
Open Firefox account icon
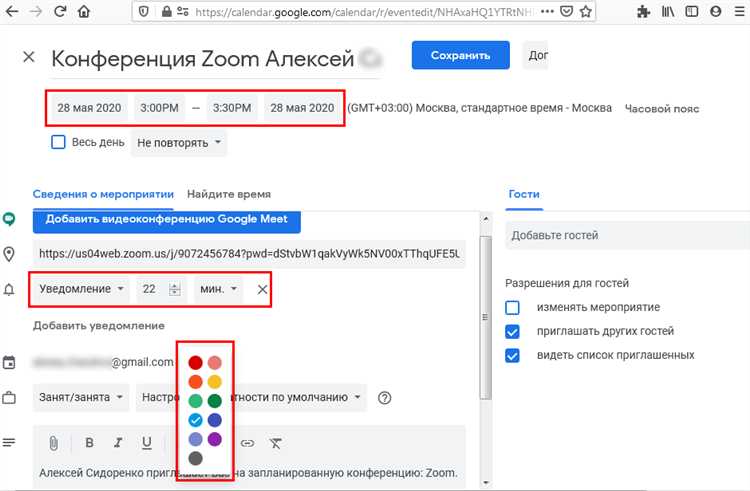click(x=716, y=11)
